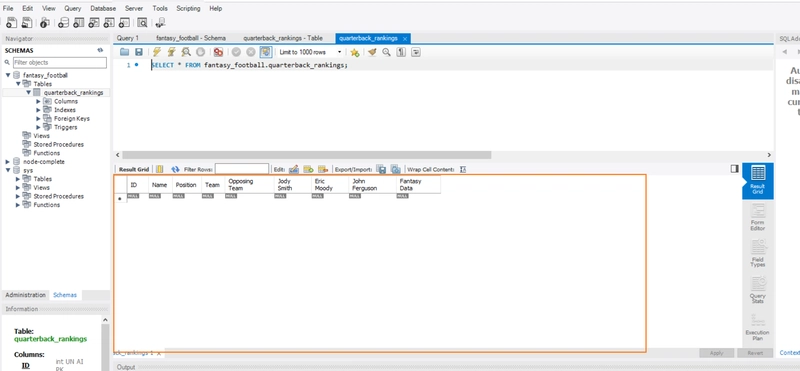Roll back the current transaction

[251, 52]
